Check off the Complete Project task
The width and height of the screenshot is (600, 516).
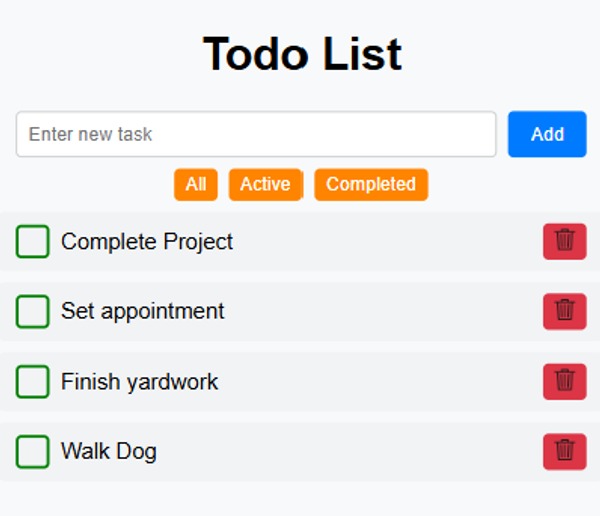(33, 241)
